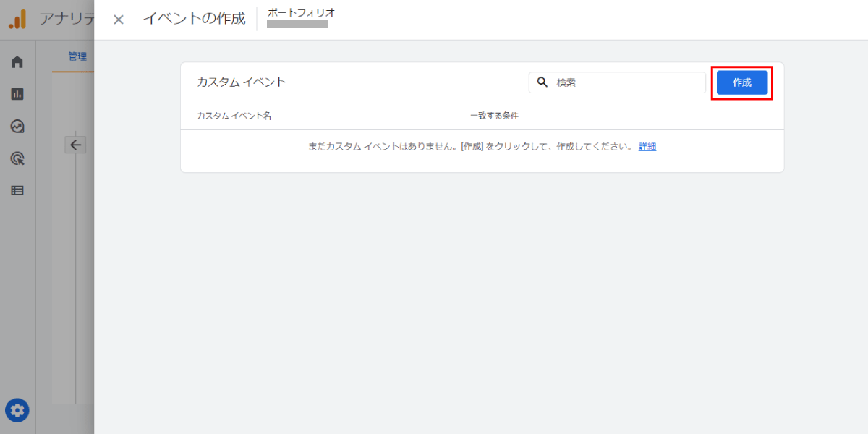Click the 一致する条件 column header
The width and height of the screenshot is (868, 434).
[495, 116]
